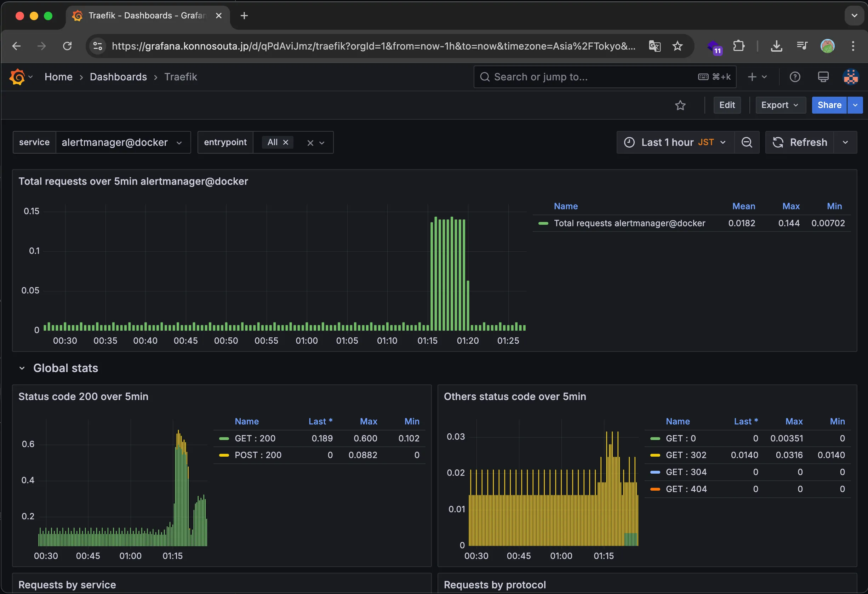868x594 pixels.
Task: Toggle the POST : 200 legend series
Action: 258,455
